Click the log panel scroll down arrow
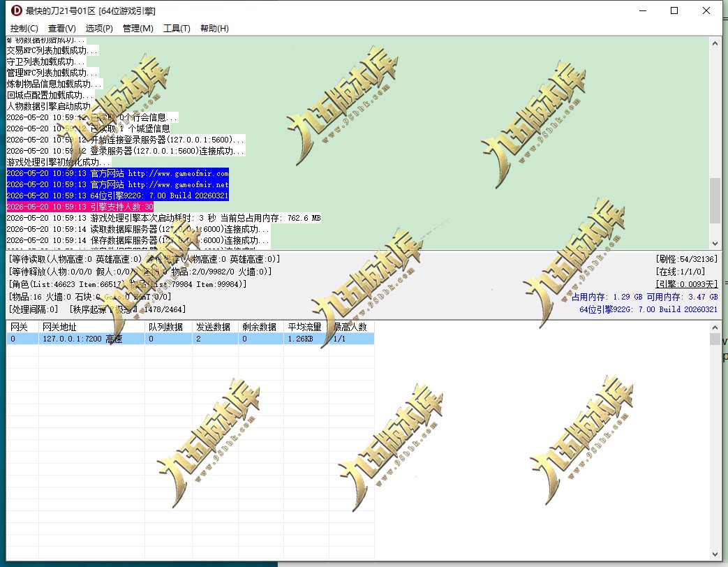 [715, 243]
